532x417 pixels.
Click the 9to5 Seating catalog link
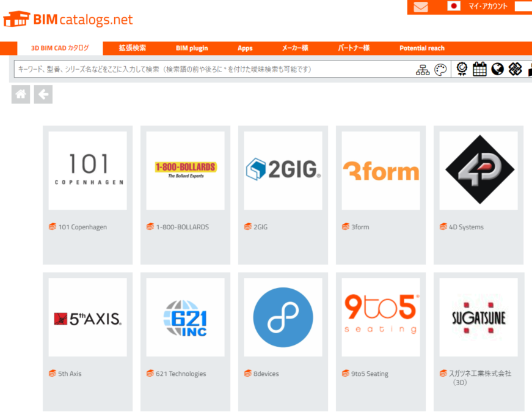(x=370, y=374)
